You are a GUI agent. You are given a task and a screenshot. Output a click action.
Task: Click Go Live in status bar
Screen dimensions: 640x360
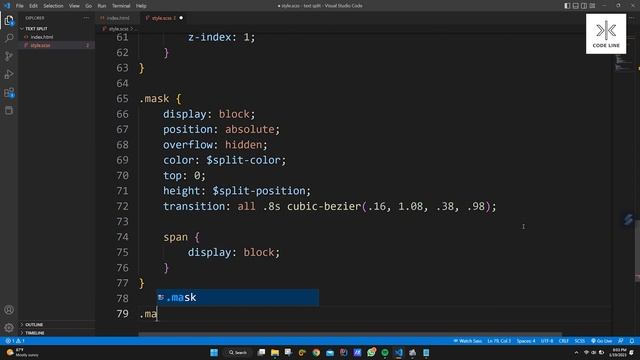click(x=602, y=341)
